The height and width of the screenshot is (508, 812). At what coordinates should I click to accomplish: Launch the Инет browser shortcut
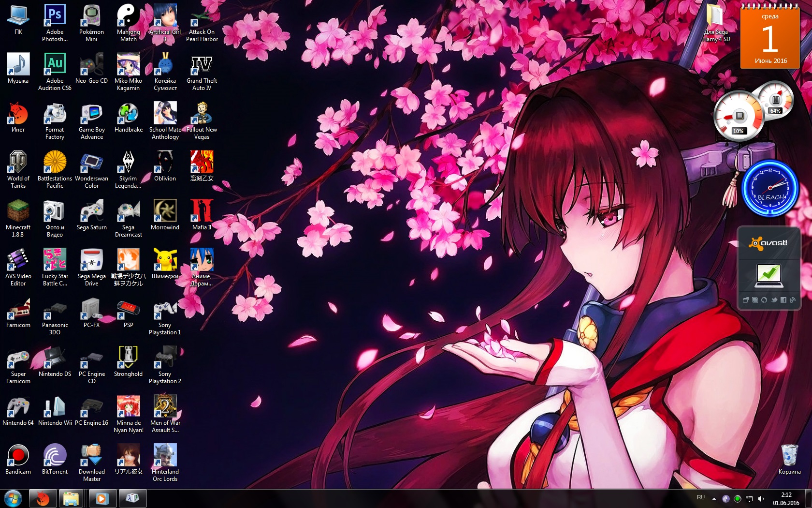18,117
